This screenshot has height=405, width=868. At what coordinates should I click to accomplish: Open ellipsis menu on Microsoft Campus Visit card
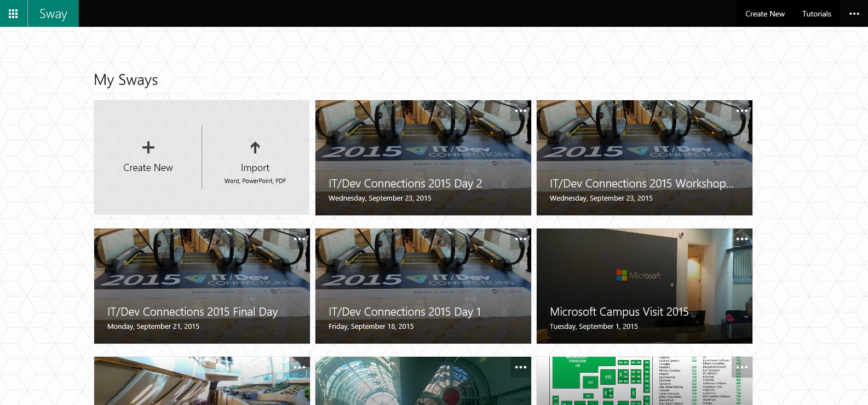pyautogui.click(x=741, y=239)
